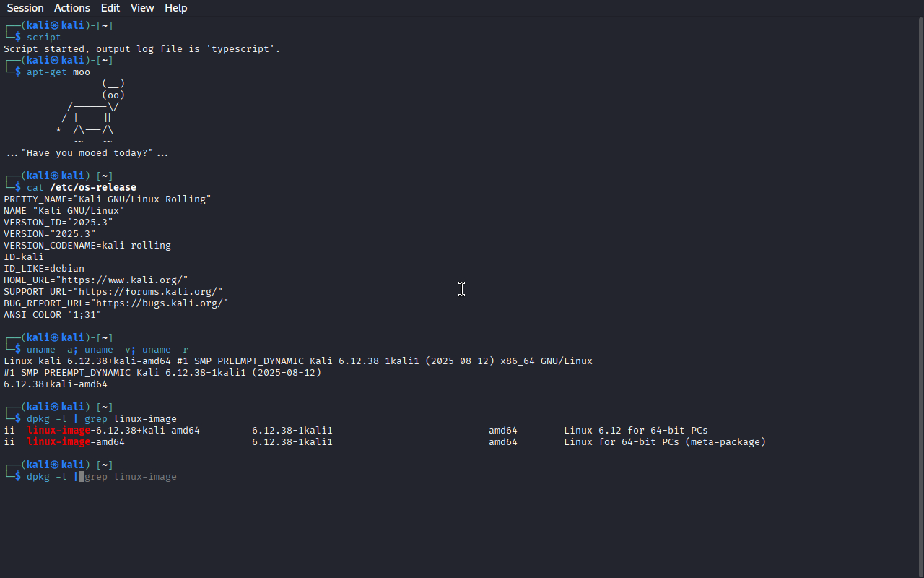Image resolution: width=924 pixels, height=578 pixels.
Task: Click the greyed 'grep linux-image' autosuggestion text
Action: tap(131, 477)
